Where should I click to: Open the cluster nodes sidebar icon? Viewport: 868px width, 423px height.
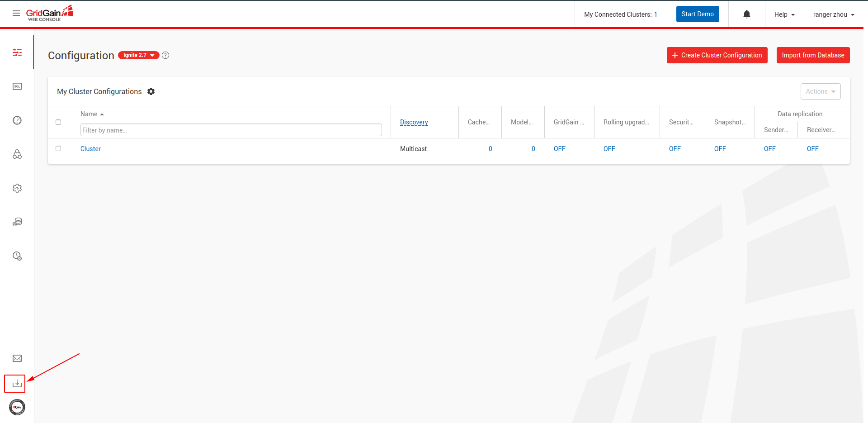tap(17, 154)
